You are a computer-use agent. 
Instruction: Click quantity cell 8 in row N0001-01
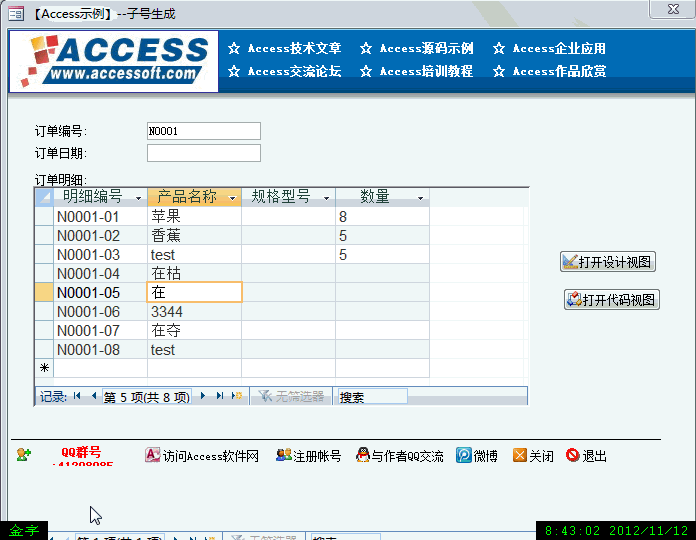(x=383, y=217)
